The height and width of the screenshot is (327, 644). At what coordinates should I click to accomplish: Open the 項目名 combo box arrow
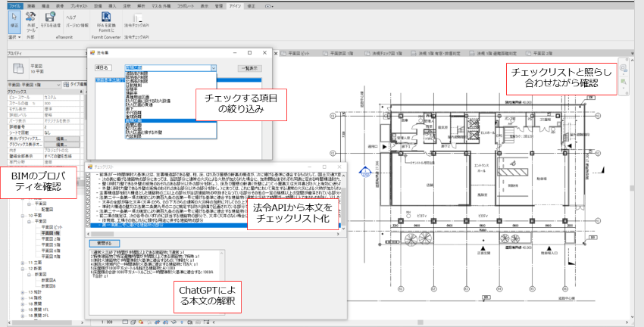(213, 68)
